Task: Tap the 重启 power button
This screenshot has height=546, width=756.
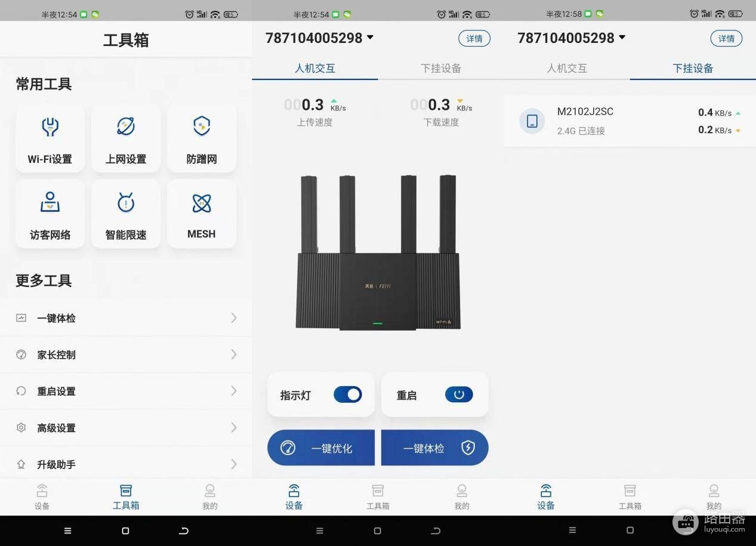Action: (459, 394)
